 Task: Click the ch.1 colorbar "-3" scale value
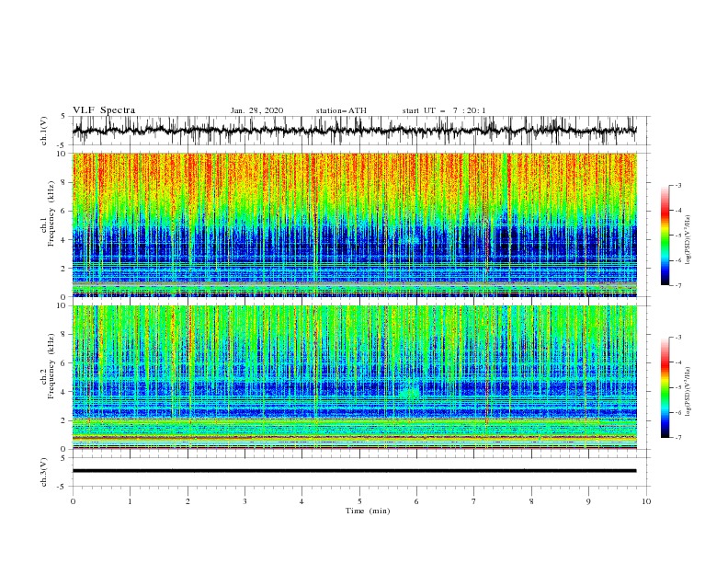pos(677,186)
